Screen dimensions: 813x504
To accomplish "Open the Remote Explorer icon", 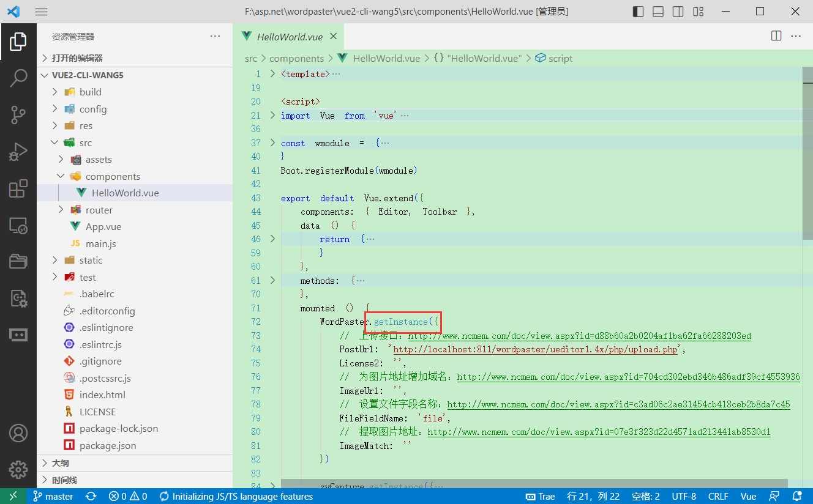I will (x=18, y=226).
